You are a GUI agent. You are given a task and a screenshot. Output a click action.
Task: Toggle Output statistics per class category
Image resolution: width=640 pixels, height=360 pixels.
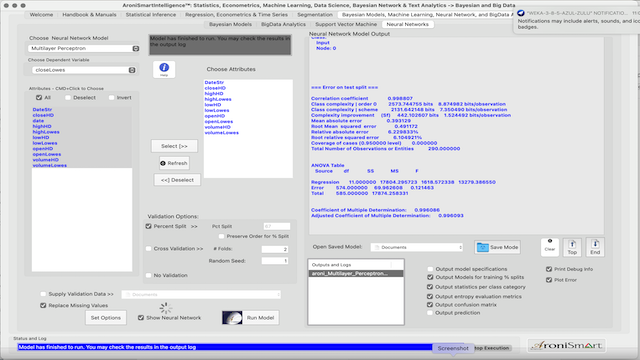(430, 287)
